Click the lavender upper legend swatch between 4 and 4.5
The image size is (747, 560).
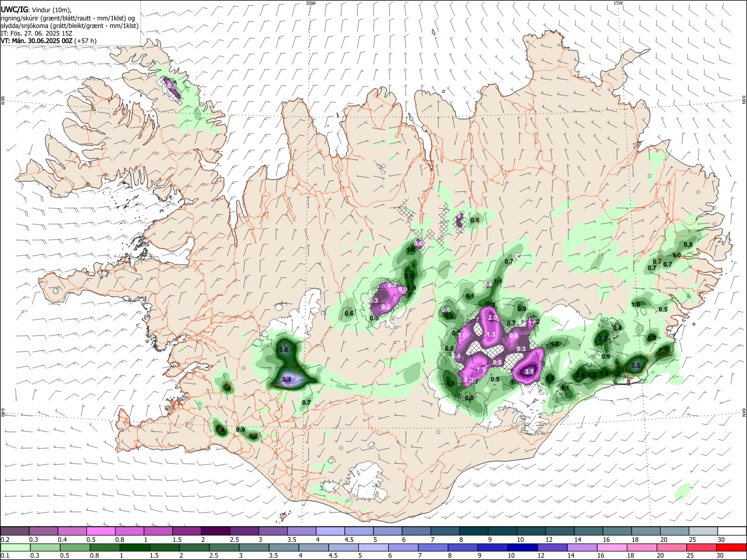[x=329, y=531]
